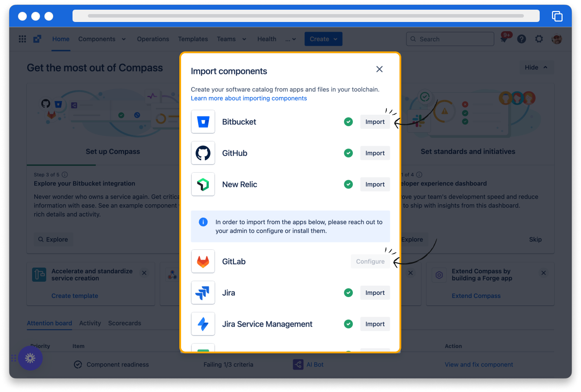Image resolution: width=581 pixels, height=392 pixels.
Task: Click the duplicate tab icon in browser bar
Action: pyautogui.click(x=557, y=16)
